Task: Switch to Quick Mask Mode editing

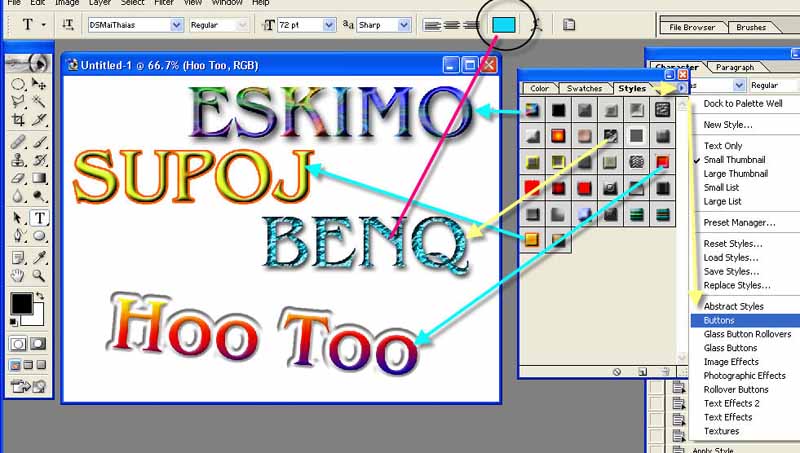Action: [x=38, y=344]
